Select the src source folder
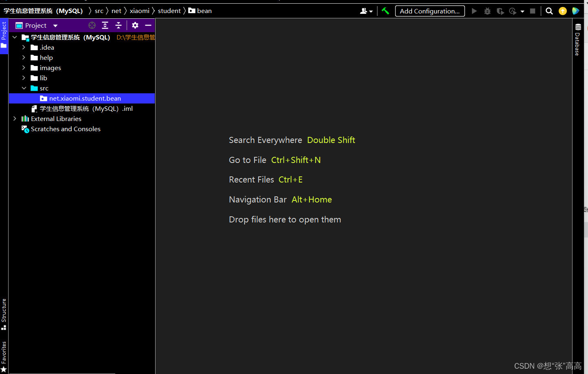Viewport: 588px width, 374px height. pyautogui.click(x=39, y=88)
